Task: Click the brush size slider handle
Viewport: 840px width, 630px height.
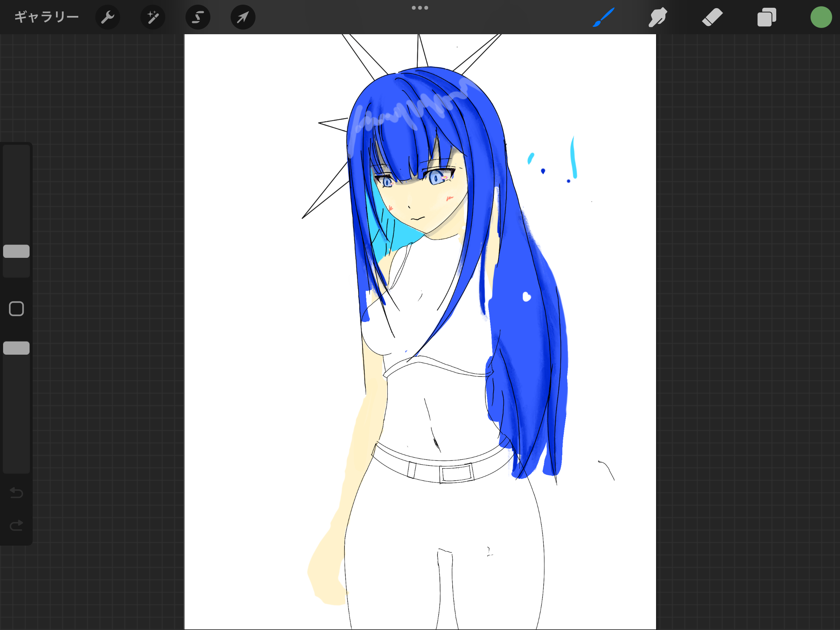Action: (16, 251)
